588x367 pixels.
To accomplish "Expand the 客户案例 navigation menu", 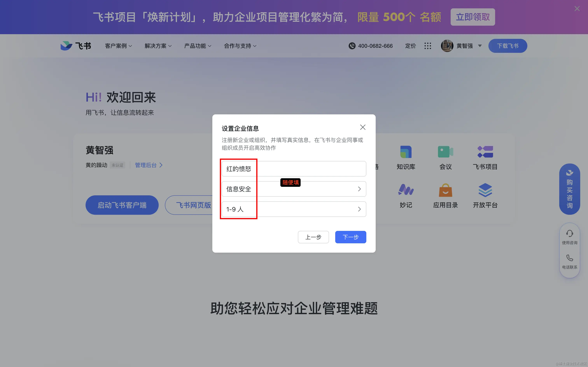I will [118, 46].
